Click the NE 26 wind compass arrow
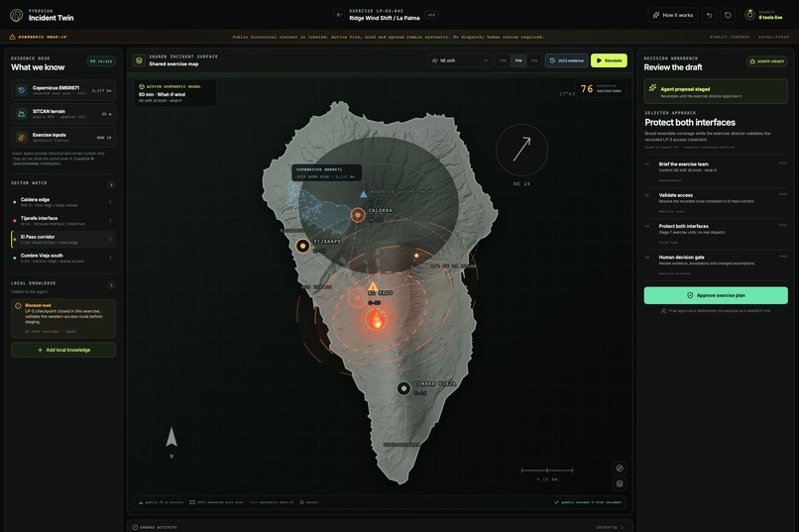This screenshot has height=532, width=799. pos(521,150)
